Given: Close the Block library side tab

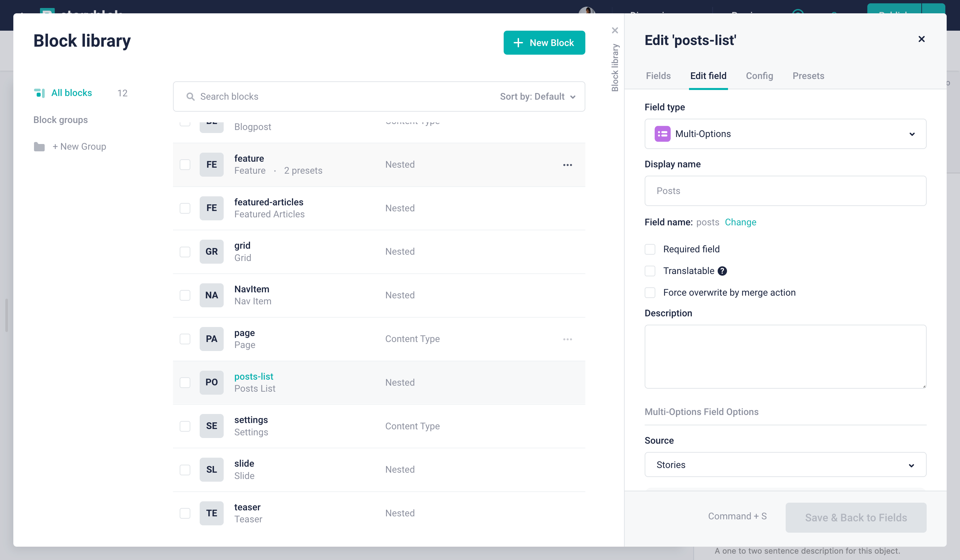Looking at the screenshot, I should coord(615,30).
